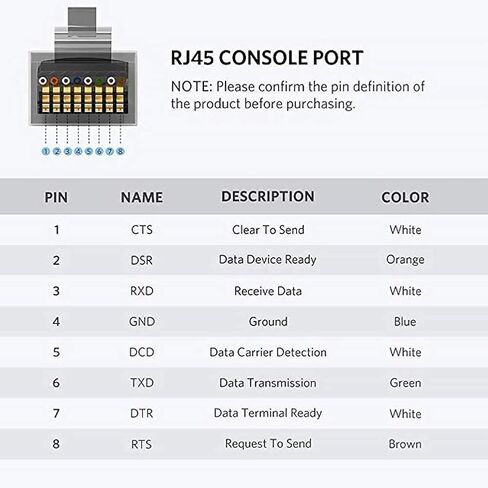Click the Data Carrier Detection description
488x488 pixels.
pyautogui.click(x=268, y=352)
